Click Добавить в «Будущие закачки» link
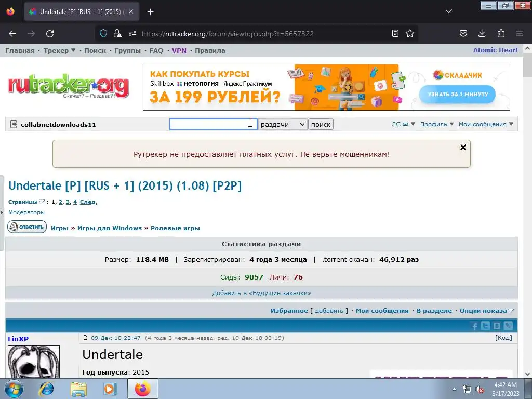The width and height of the screenshot is (532, 399). pyautogui.click(x=262, y=293)
